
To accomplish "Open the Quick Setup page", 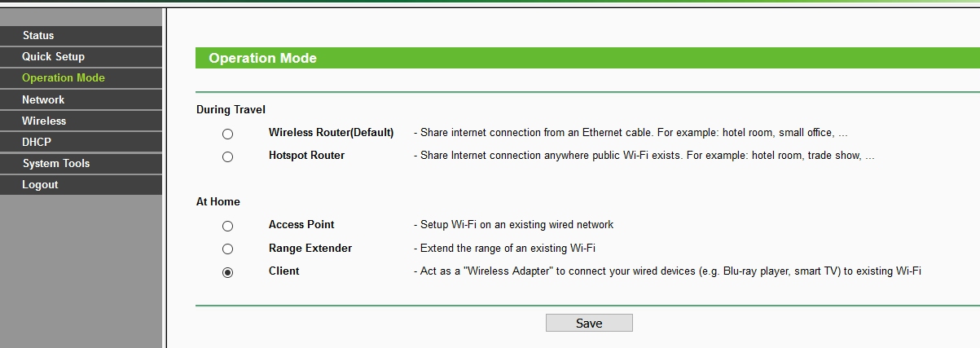I will click(81, 57).
